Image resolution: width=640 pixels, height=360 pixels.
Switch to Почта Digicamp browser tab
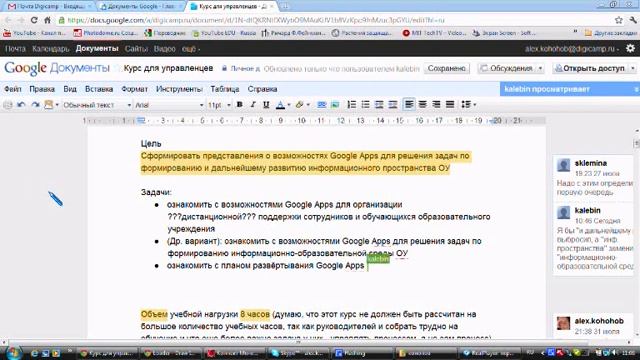pos(48,7)
